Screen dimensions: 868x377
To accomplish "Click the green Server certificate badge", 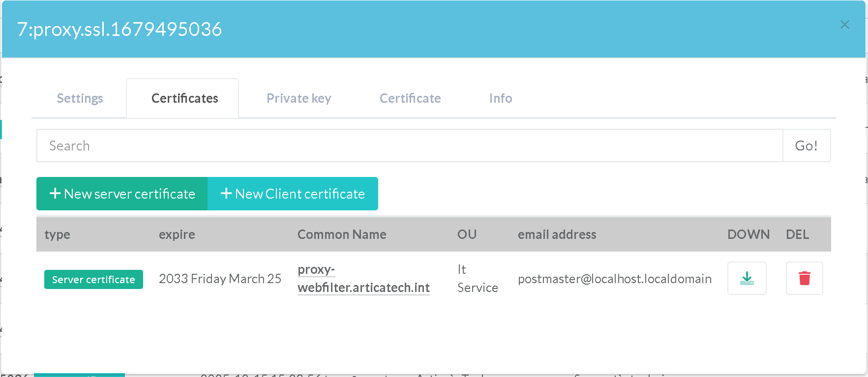I will 93,279.
